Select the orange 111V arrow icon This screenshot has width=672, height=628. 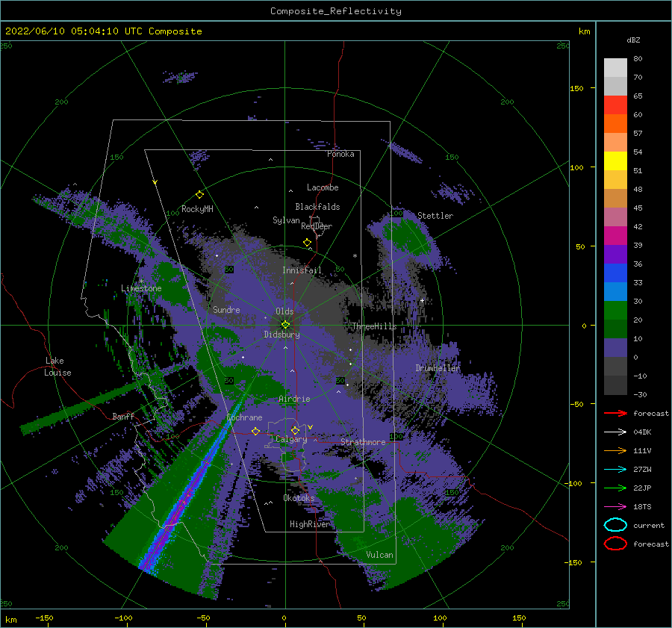pyautogui.click(x=615, y=450)
